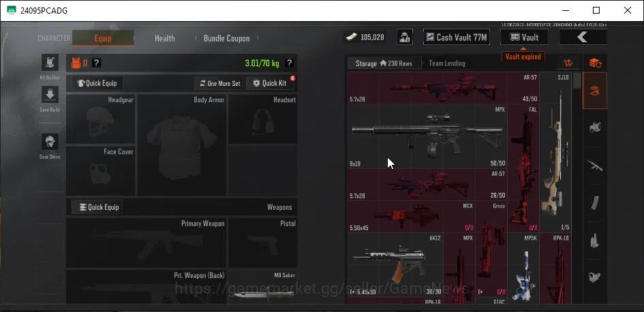Filter storage by rifle weapons category

click(x=595, y=166)
